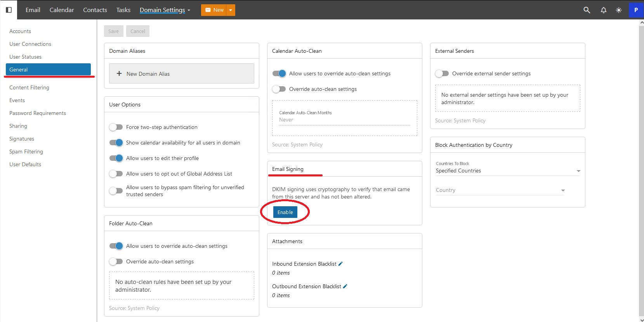This screenshot has height=322, width=644.
Task: Collapse the sidebar panel icon
Action: 9,10
